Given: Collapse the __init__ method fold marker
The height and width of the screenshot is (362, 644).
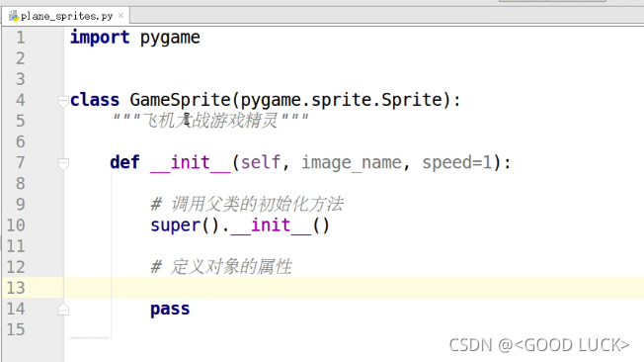Looking at the screenshot, I should [x=63, y=164].
